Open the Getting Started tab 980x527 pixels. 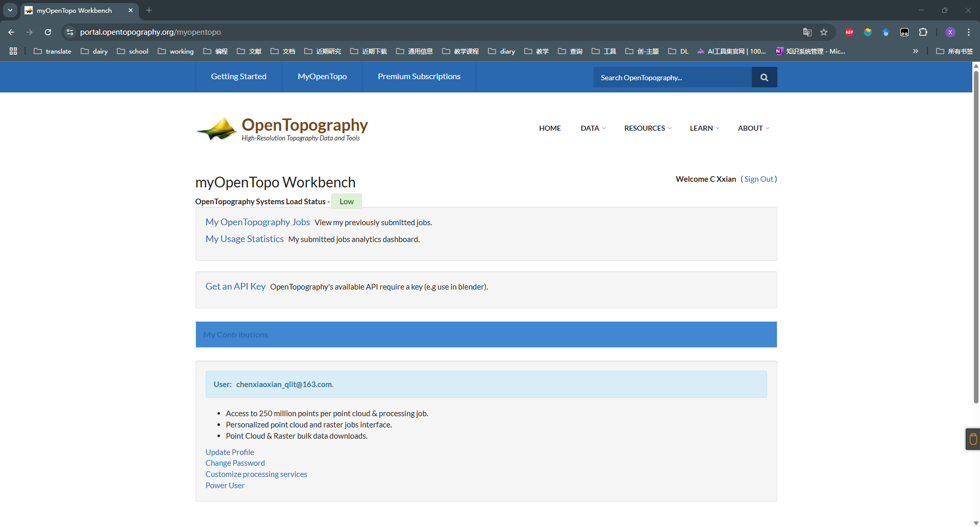point(238,77)
